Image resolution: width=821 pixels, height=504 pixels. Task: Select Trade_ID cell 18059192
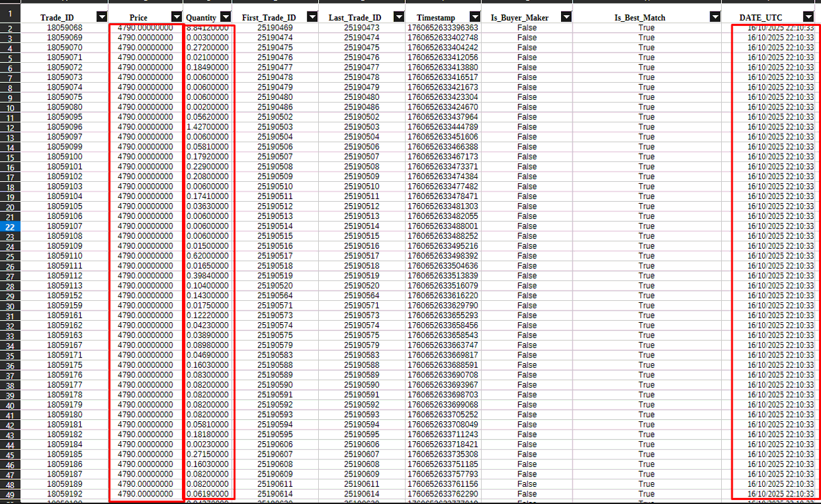tap(66, 494)
